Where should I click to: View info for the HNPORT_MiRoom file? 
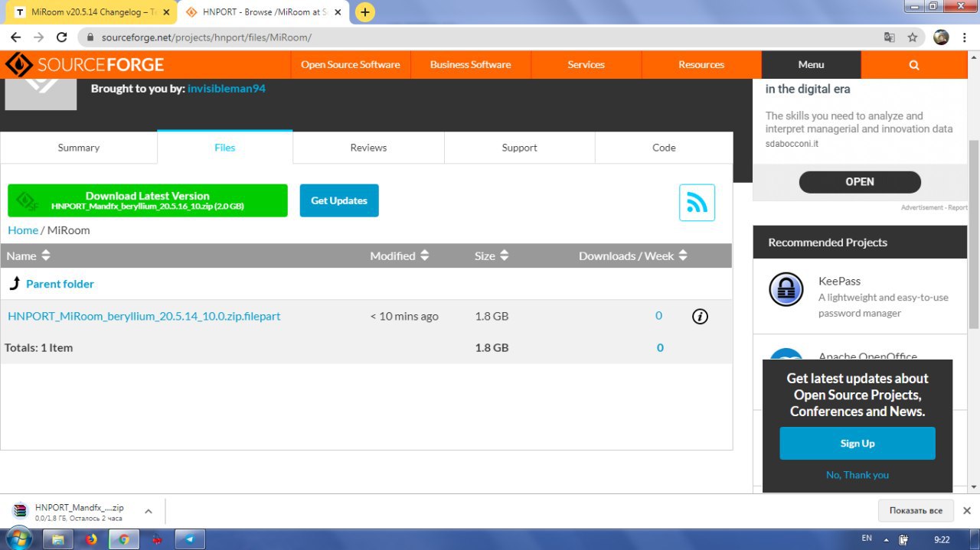coord(700,316)
